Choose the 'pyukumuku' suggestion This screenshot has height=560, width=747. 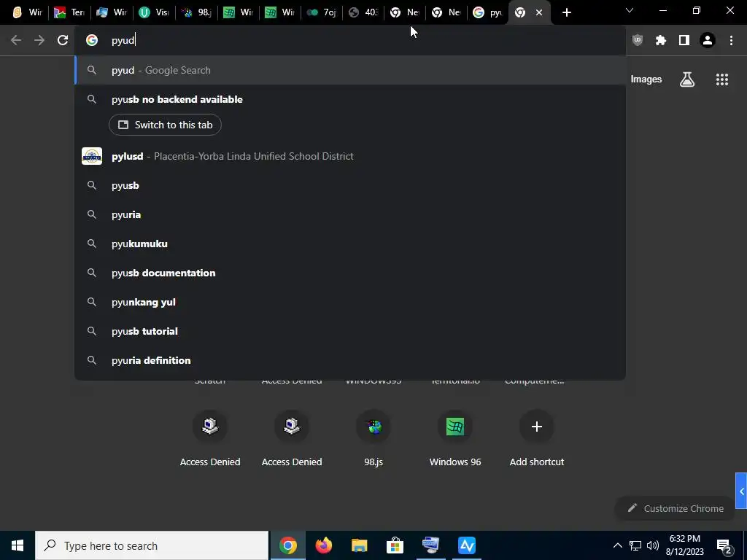[x=350, y=244]
